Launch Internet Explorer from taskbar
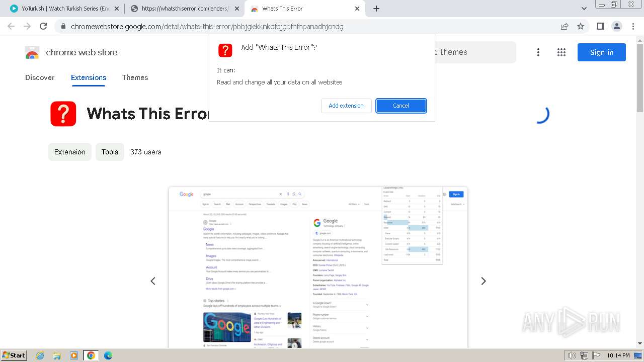This screenshot has height=362, width=644. click(x=40, y=355)
